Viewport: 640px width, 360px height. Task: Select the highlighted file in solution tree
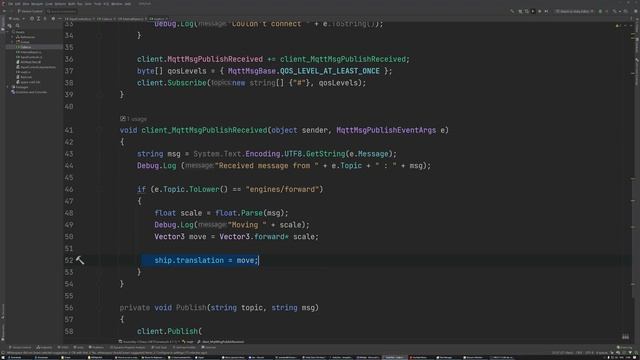(x=34, y=47)
